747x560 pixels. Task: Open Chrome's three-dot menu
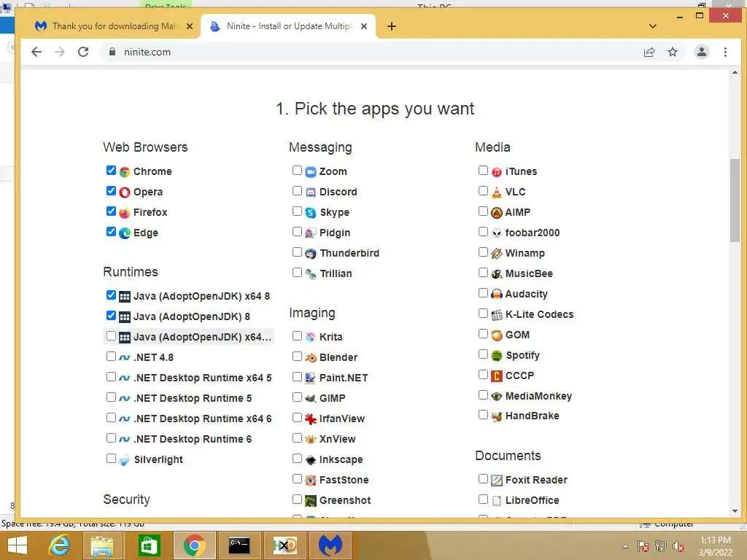725,52
